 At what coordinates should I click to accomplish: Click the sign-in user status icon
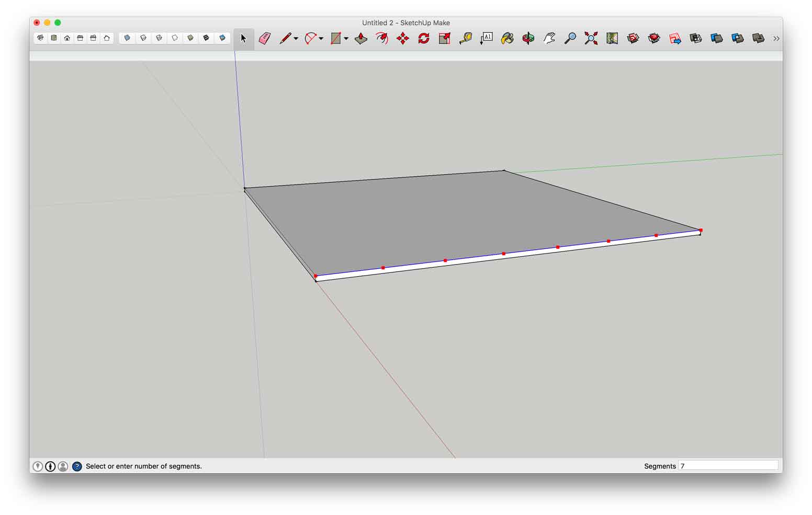click(63, 466)
